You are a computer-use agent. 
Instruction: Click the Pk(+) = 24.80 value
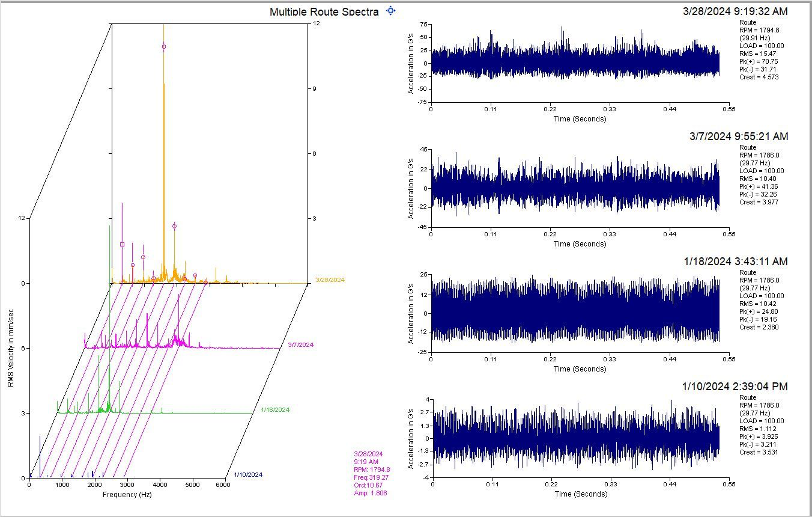tap(759, 311)
